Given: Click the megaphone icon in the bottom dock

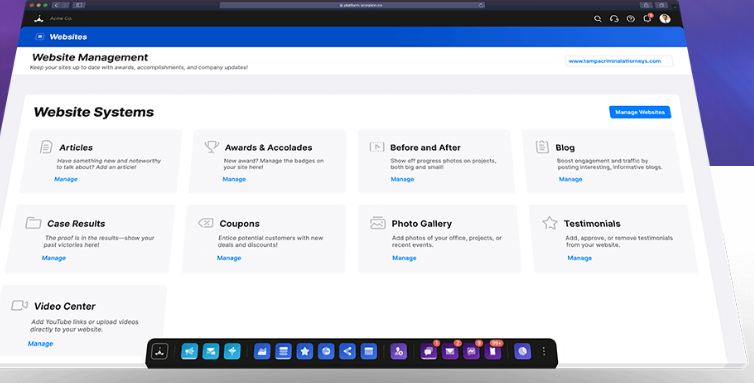Looking at the screenshot, I should [x=189, y=352].
